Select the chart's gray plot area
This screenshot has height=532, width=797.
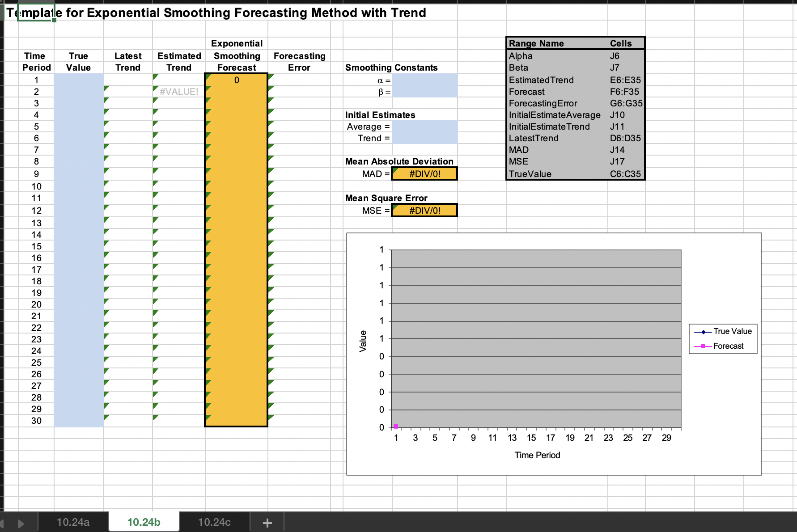536,338
